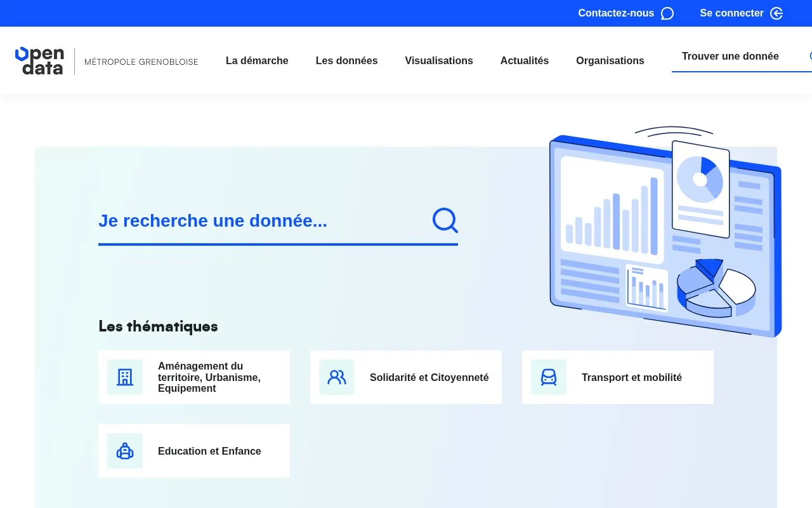Image resolution: width=812 pixels, height=508 pixels.
Task: Click the 'Les thématiques' heading
Action: (158, 326)
